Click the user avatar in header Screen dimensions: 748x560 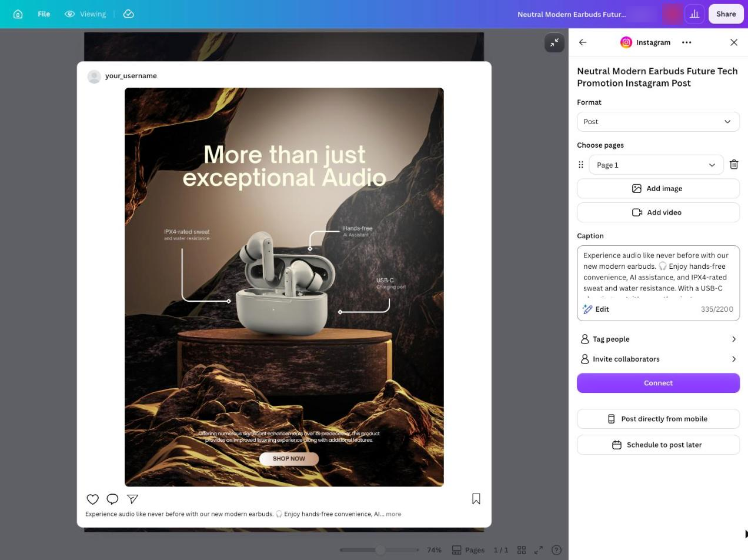click(672, 14)
